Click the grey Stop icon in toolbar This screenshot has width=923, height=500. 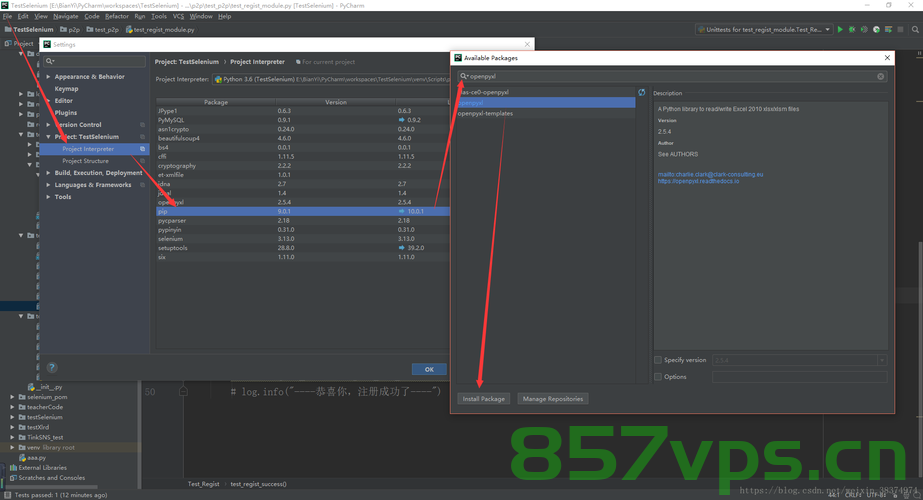point(901,29)
